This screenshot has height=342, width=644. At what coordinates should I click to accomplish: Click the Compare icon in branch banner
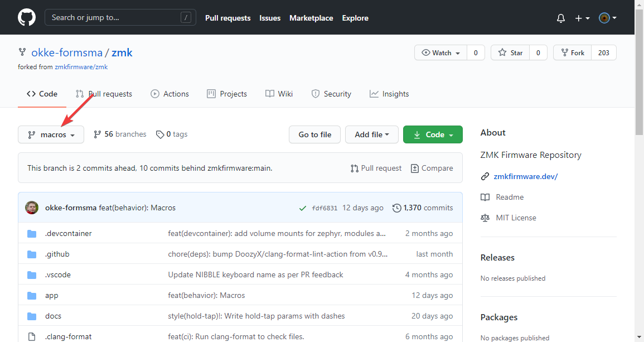pyautogui.click(x=415, y=168)
